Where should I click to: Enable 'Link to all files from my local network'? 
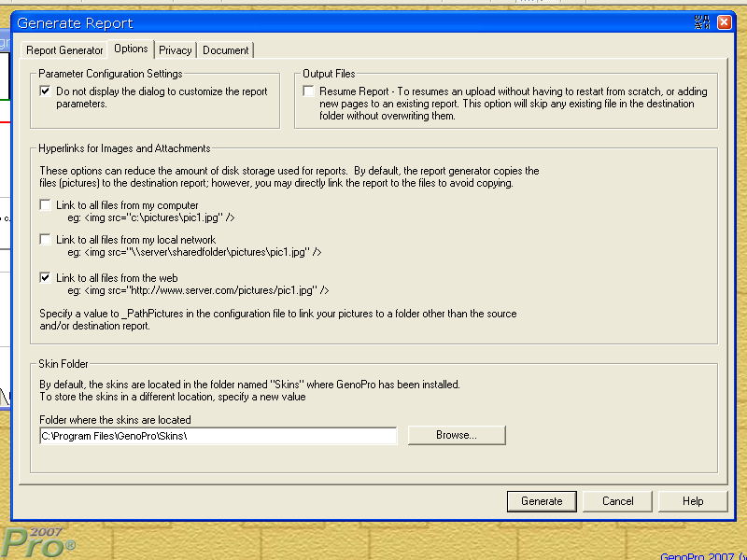tap(46, 240)
